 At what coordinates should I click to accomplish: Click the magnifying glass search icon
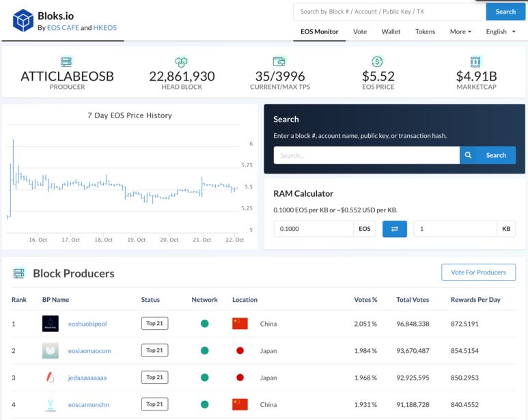pos(468,155)
